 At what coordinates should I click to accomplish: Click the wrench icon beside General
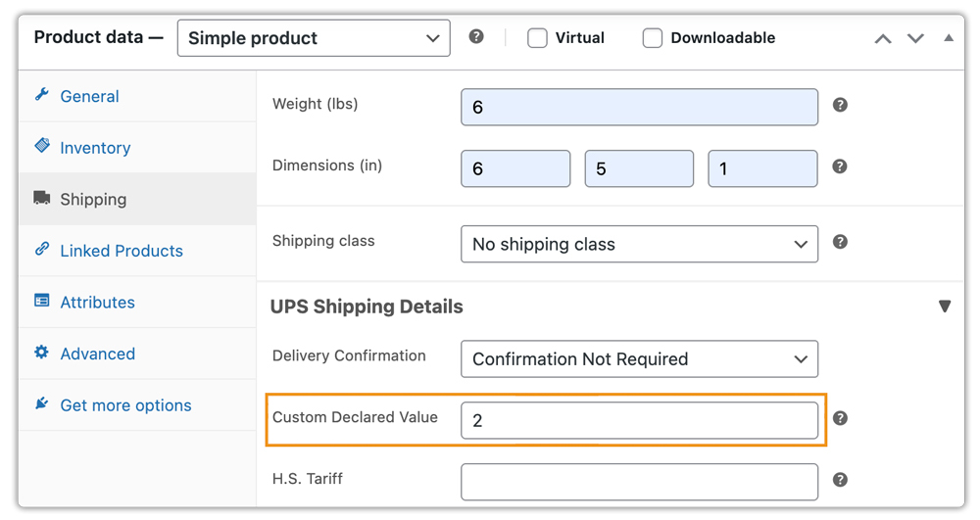coord(42,95)
